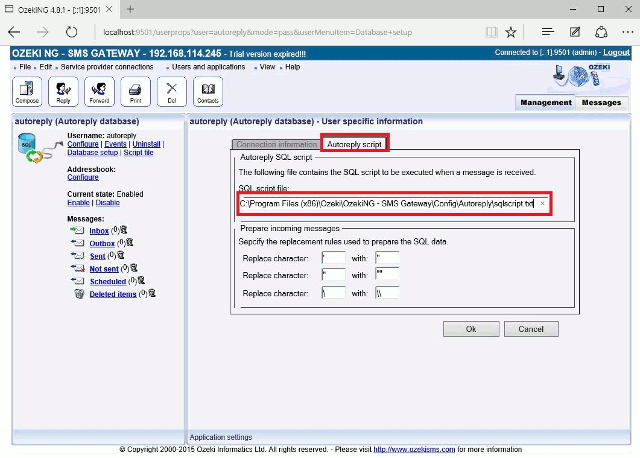The width and height of the screenshot is (640, 458).
Task: Click the Deleted items trash icon
Action: 79,293
